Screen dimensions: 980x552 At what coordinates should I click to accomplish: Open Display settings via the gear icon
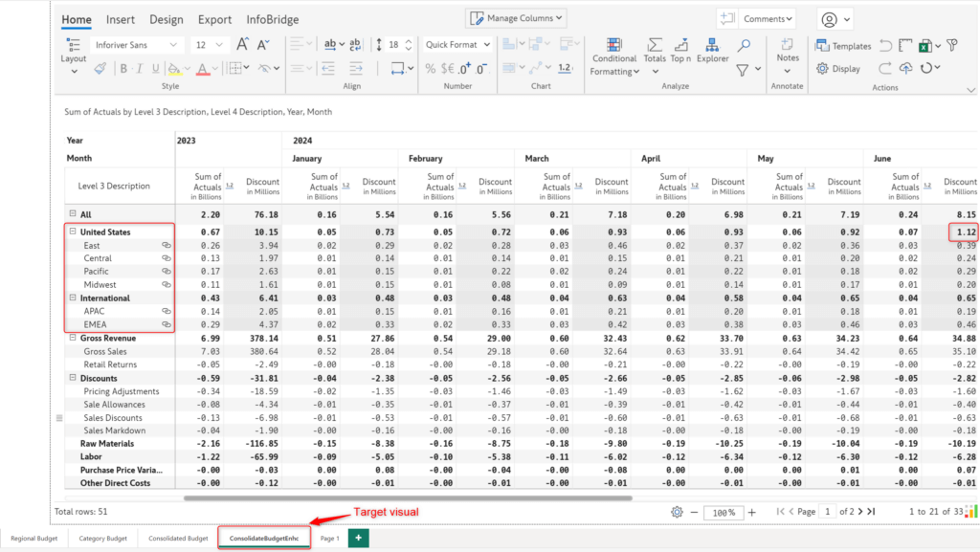[x=822, y=67]
